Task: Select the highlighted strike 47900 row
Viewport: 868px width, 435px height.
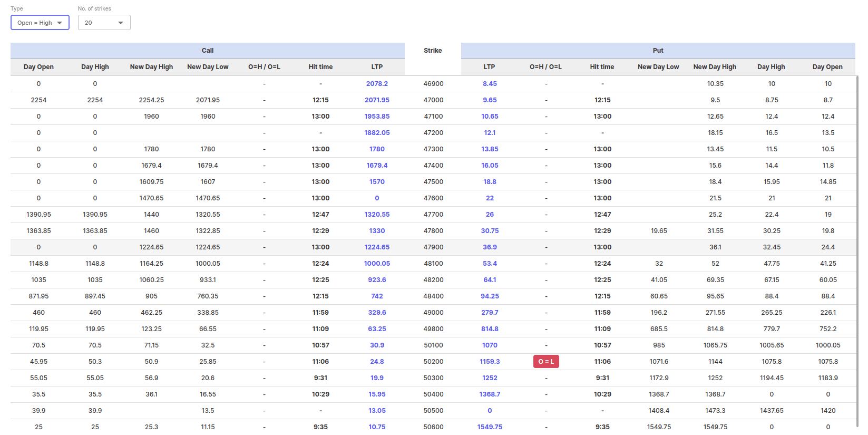Action: click(x=433, y=247)
